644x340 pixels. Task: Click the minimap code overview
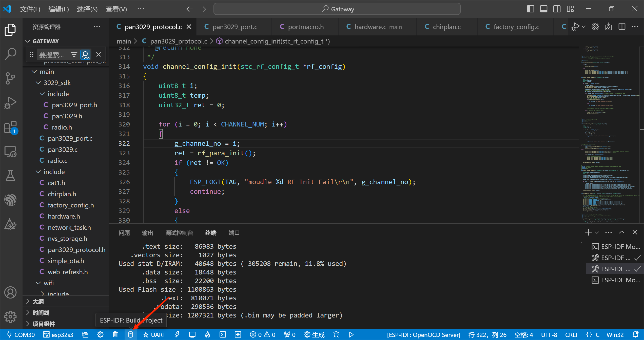(x=610, y=134)
